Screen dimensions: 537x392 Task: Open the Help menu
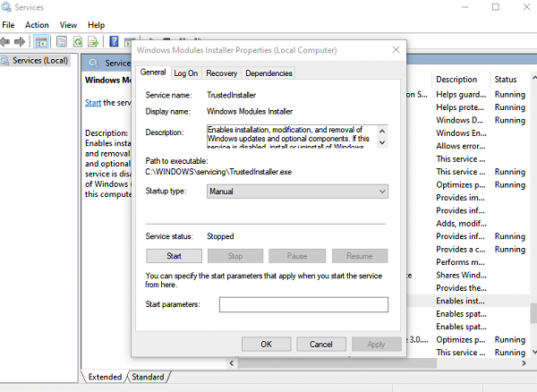[97, 25]
